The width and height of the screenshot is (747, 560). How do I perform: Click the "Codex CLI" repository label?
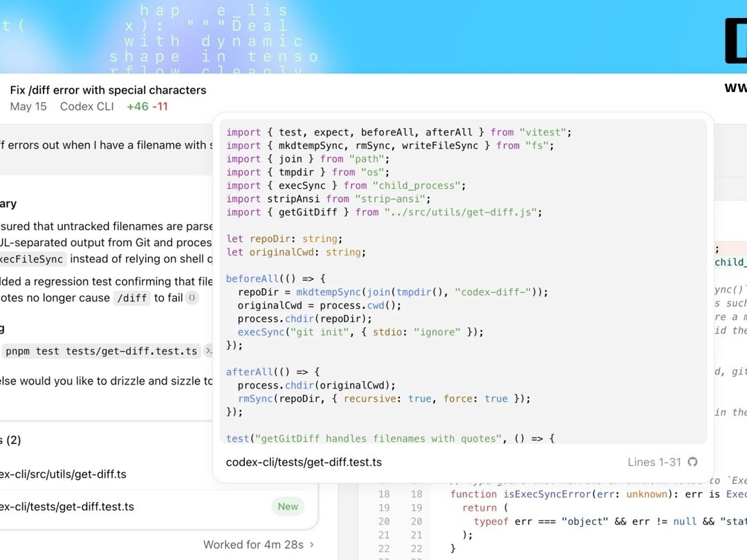point(87,106)
